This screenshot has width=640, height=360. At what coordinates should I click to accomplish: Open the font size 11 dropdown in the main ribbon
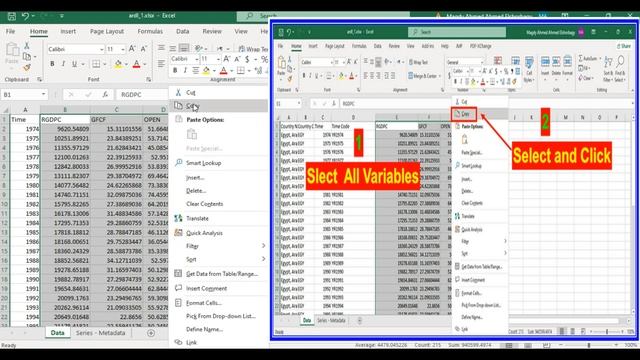[x=123, y=49]
